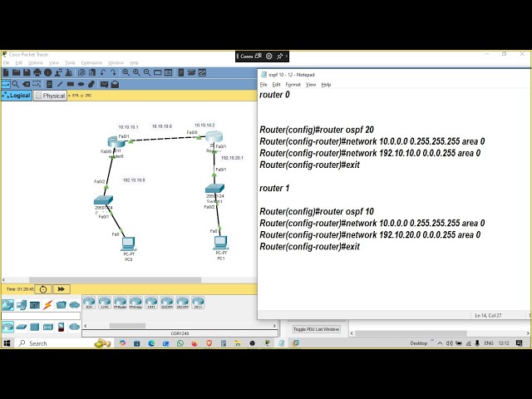The width and height of the screenshot is (532, 399).
Task: Click the Add Complex PDU open envelope icon
Action: click(x=115, y=84)
